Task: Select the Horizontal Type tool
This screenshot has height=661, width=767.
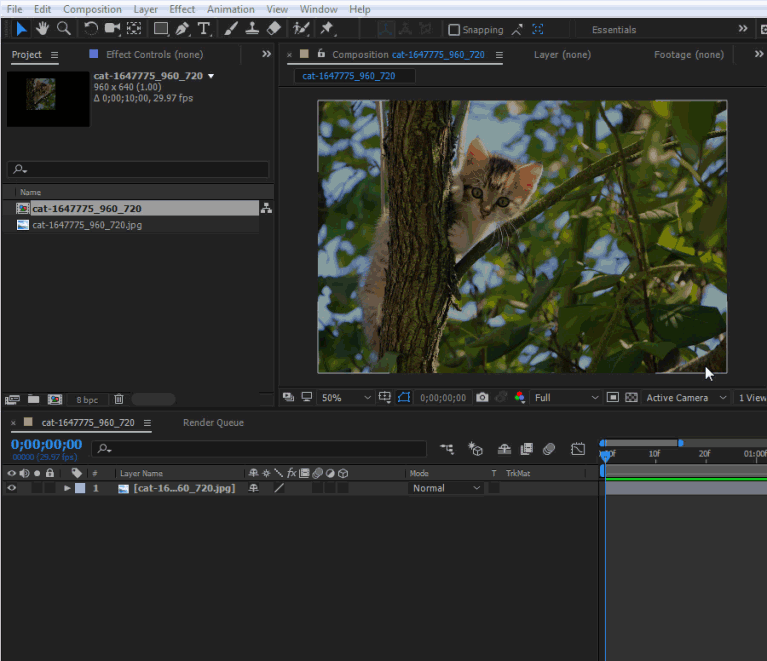Action: tap(204, 29)
